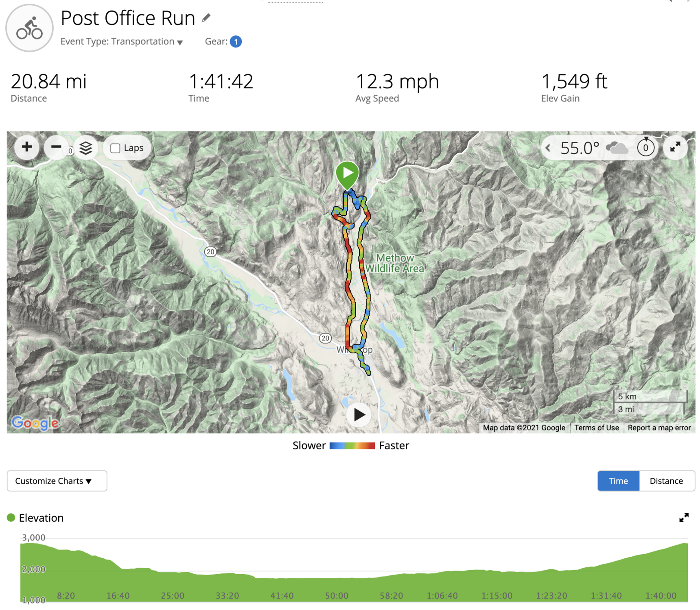Open the Event Type dropdown
700x610 pixels.
[x=180, y=42]
